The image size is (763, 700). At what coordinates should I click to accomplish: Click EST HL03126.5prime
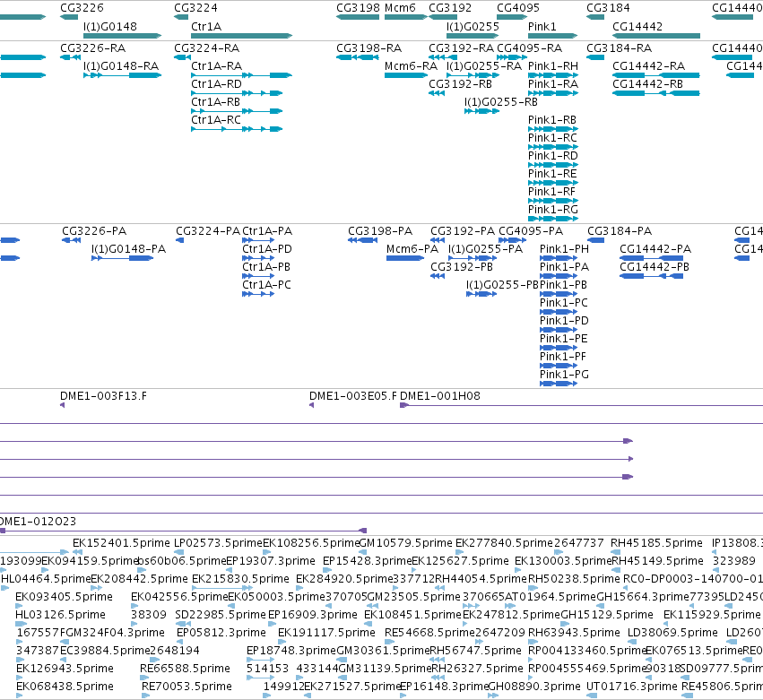pos(60,614)
